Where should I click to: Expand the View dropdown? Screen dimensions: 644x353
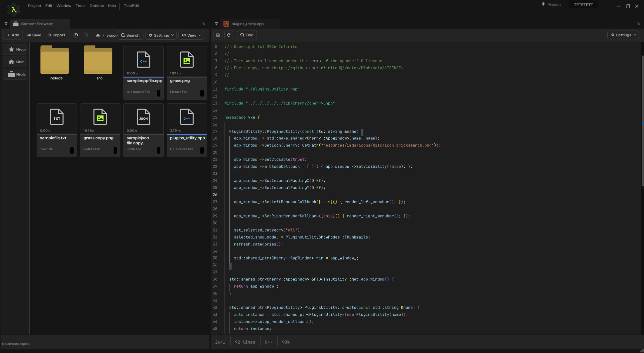tap(191, 35)
